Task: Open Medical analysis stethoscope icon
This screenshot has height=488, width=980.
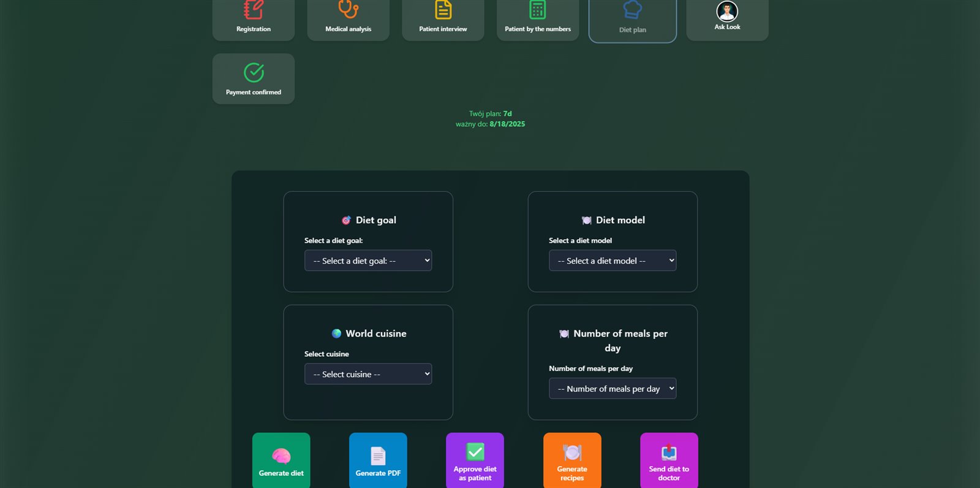Action: click(x=348, y=9)
